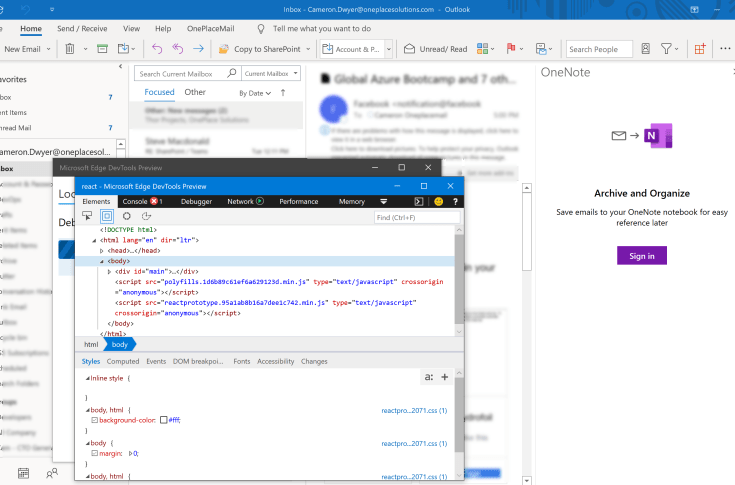
Task: Uncheck the background-color property checkbox
Action: [95, 420]
